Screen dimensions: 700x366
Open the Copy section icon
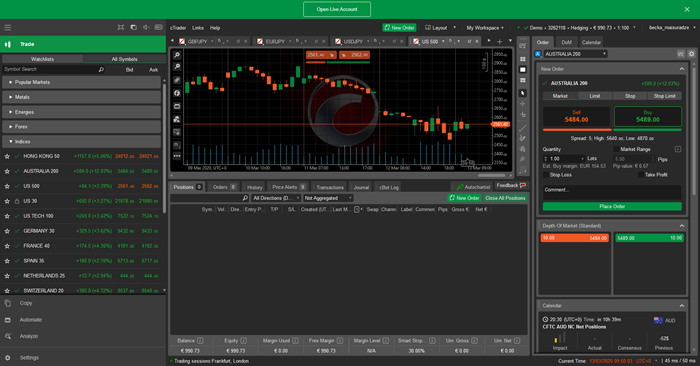(x=8, y=303)
